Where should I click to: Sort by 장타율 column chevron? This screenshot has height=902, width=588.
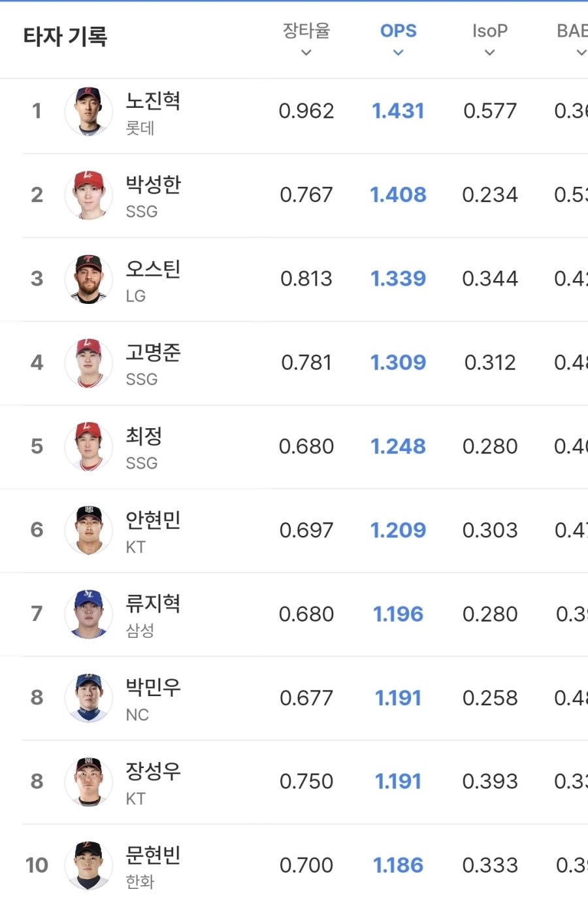(306, 53)
